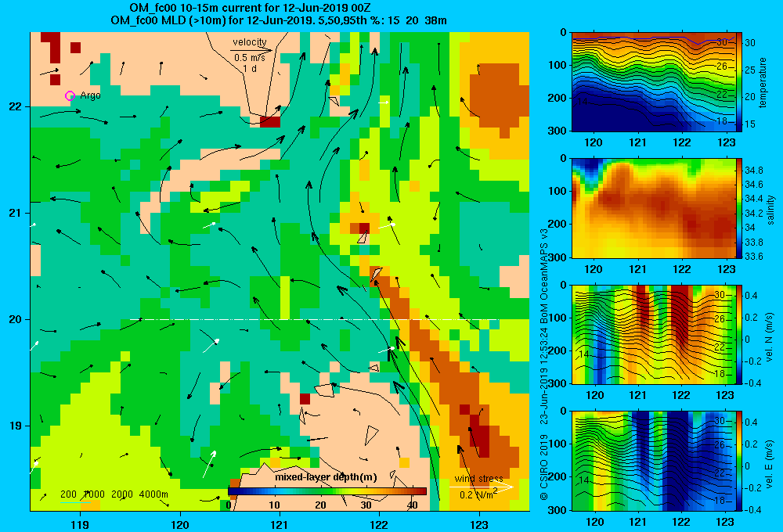The image size is (783, 532).
Task: Click the 'BoM OceanMAPS v3' vertical text
Action: [x=544, y=268]
